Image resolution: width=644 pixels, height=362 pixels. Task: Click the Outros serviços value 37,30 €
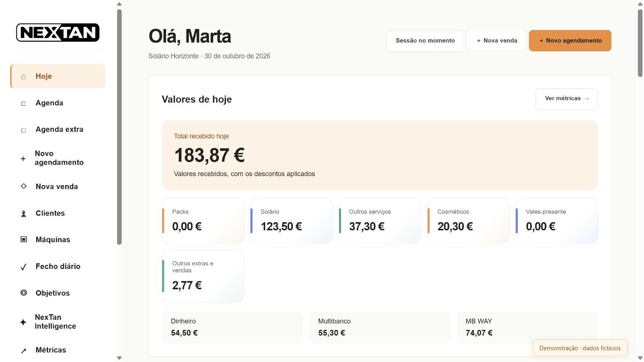tap(367, 227)
